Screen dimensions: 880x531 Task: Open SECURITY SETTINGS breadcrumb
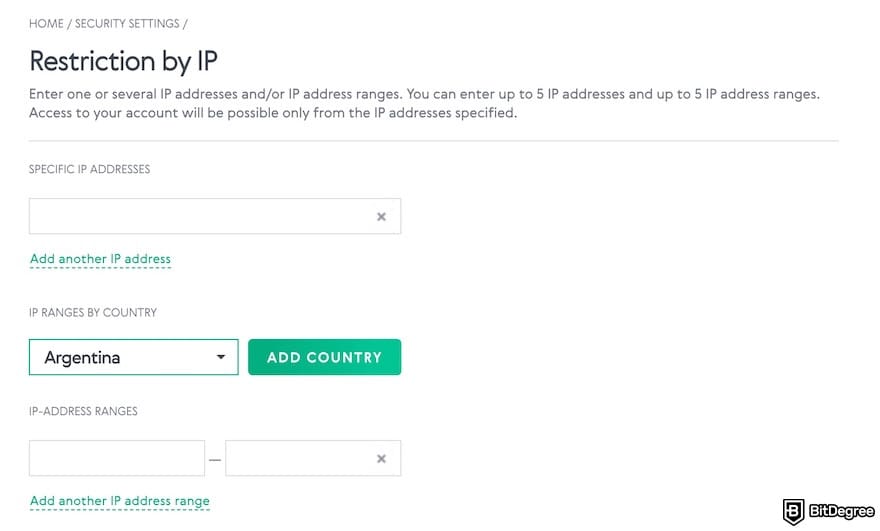(x=127, y=23)
